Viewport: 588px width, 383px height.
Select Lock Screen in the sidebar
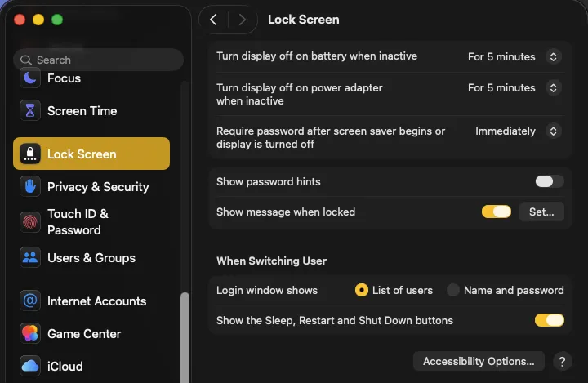[91, 154]
